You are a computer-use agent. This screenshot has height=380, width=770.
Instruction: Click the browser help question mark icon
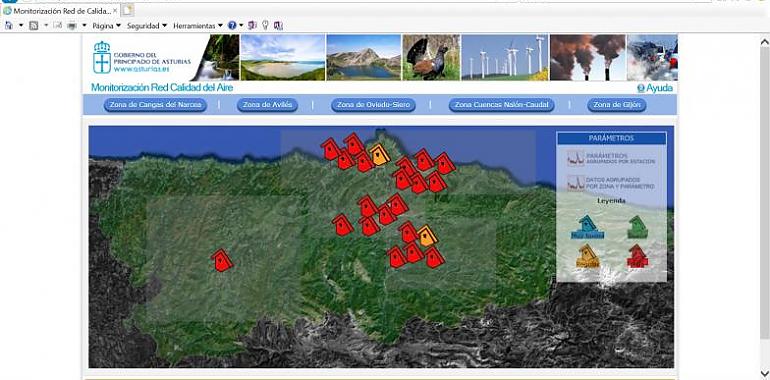232,26
